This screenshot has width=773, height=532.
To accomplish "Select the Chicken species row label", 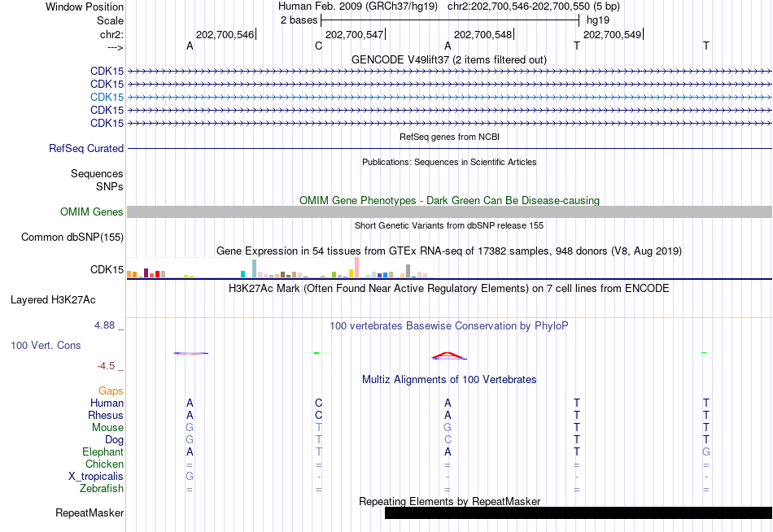I will point(104,464).
